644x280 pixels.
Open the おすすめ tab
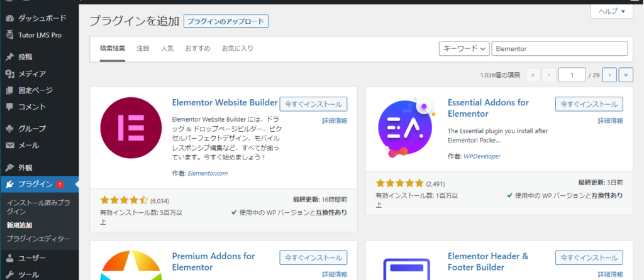click(x=197, y=48)
